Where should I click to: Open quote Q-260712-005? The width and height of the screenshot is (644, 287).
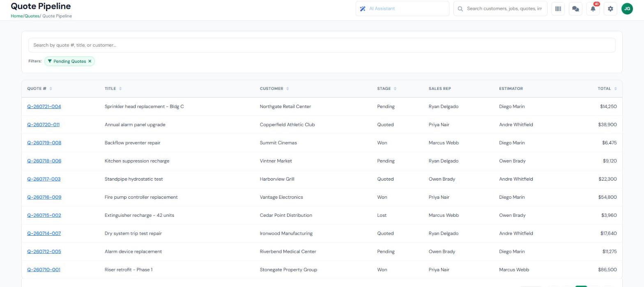44,252
